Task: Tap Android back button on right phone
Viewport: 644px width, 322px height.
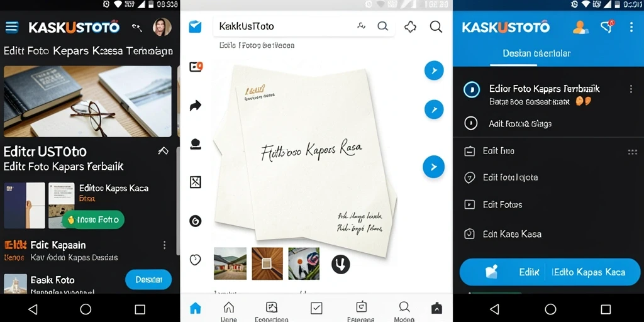Action: [x=495, y=309]
